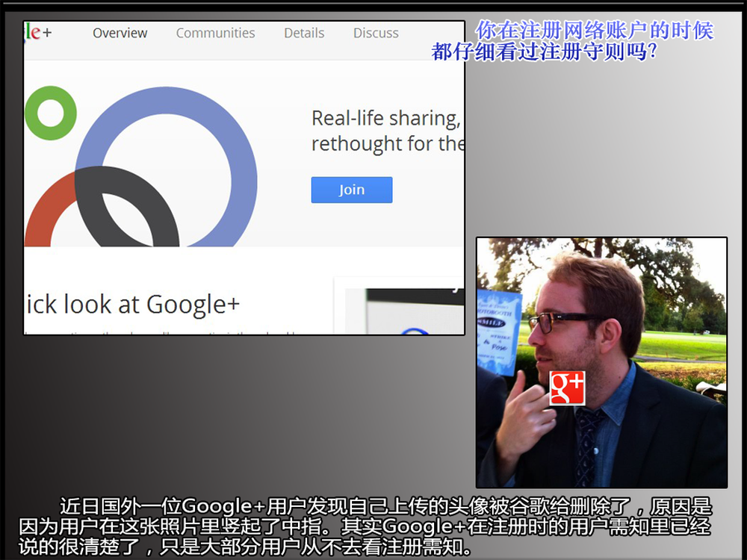Select the Details tab
747x560 pixels.
(304, 33)
